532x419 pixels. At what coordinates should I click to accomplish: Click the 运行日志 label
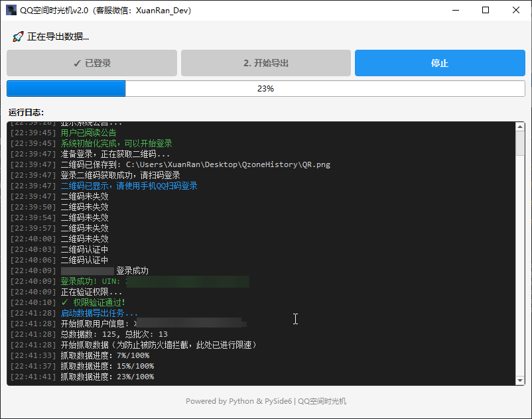26,113
